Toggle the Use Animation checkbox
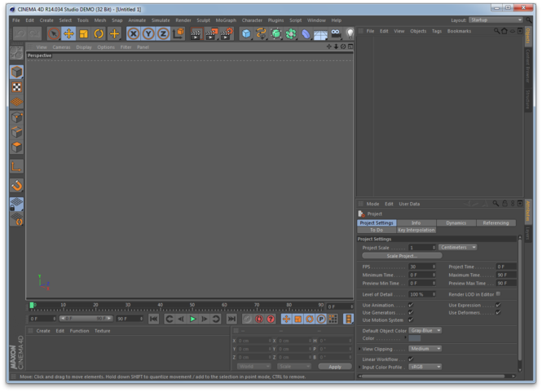542x392 pixels. 411,305
